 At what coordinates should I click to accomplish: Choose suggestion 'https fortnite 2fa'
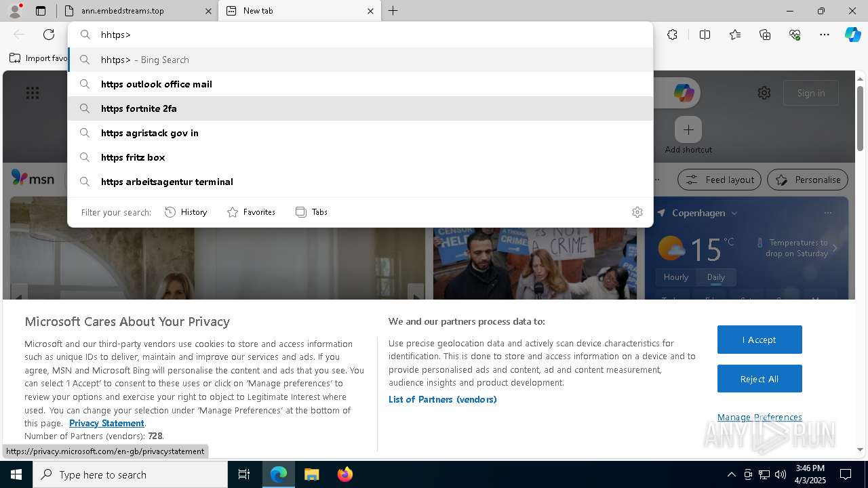click(x=360, y=108)
